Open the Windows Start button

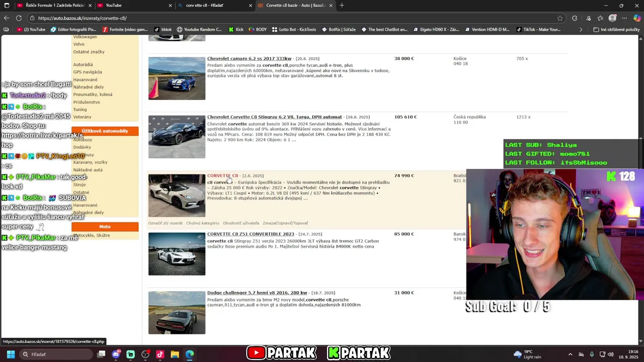point(11,354)
